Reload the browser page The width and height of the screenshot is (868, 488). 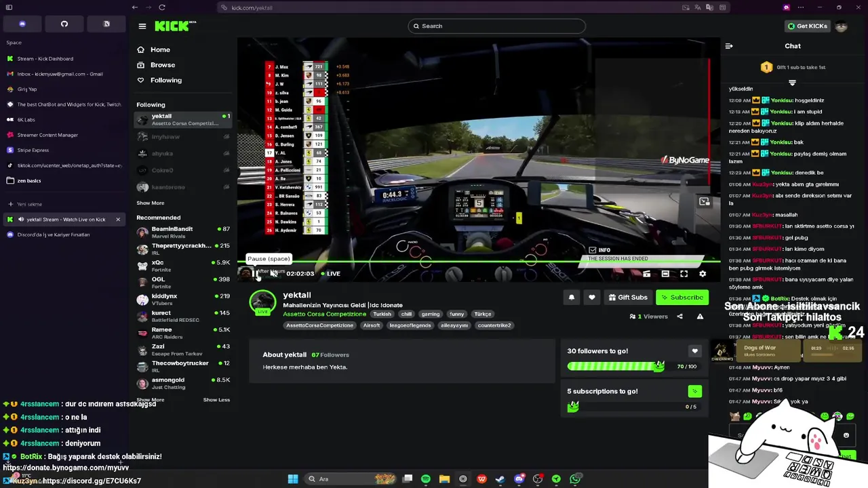[x=162, y=7]
